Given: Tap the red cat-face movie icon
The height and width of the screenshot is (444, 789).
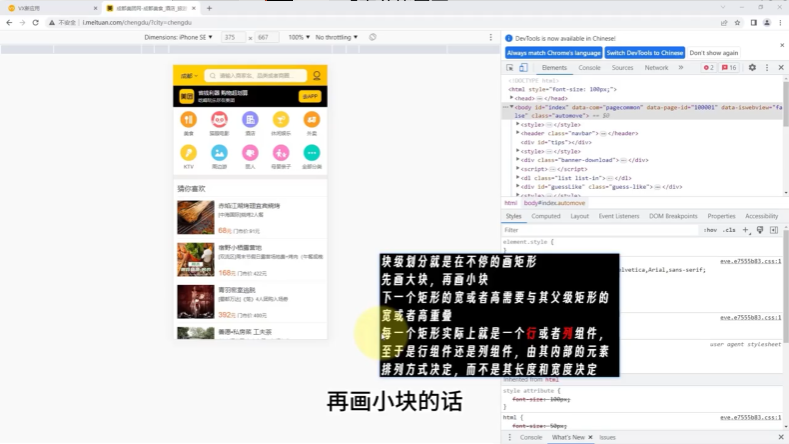Looking at the screenshot, I should pyautogui.click(x=219, y=119).
